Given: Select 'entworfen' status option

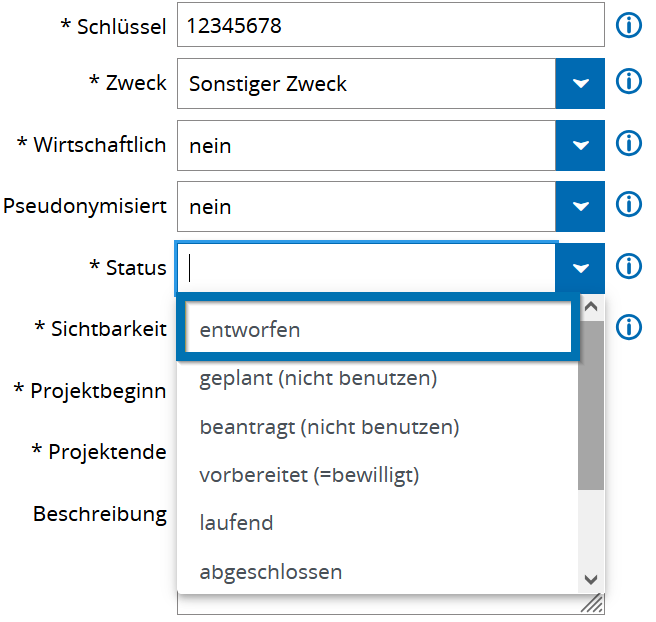Looking at the screenshot, I should click(x=378, y=328).
